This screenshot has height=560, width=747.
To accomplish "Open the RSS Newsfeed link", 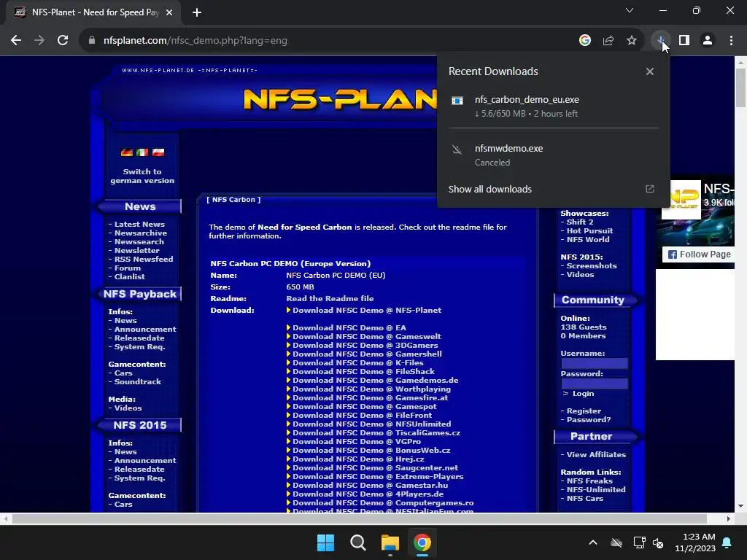I will 144,259.
